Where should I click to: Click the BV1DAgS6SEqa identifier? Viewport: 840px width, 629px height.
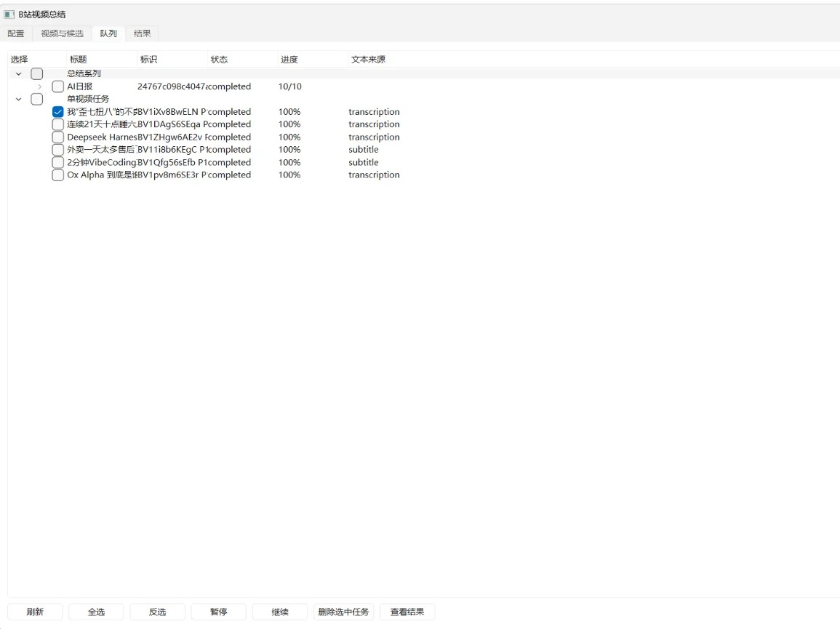coord(172,124)
